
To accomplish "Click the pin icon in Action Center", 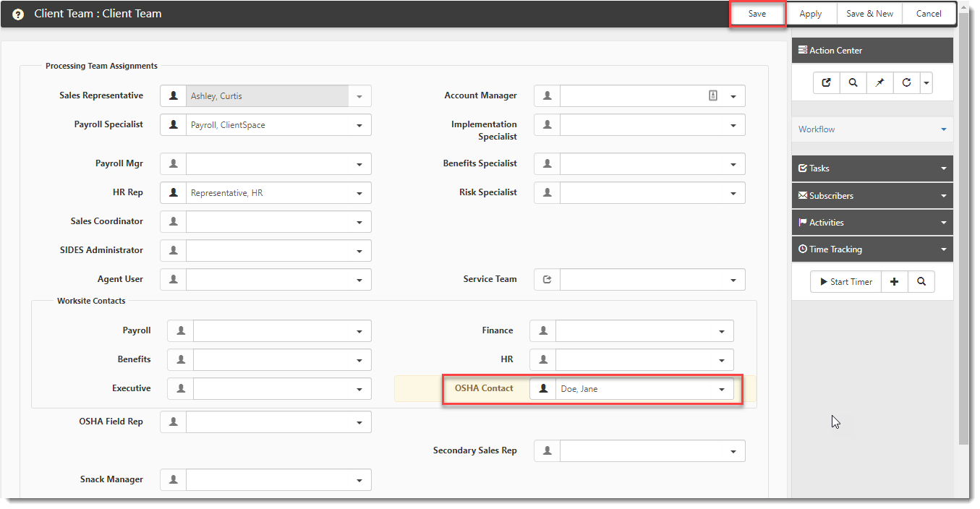I will [880, 83].
